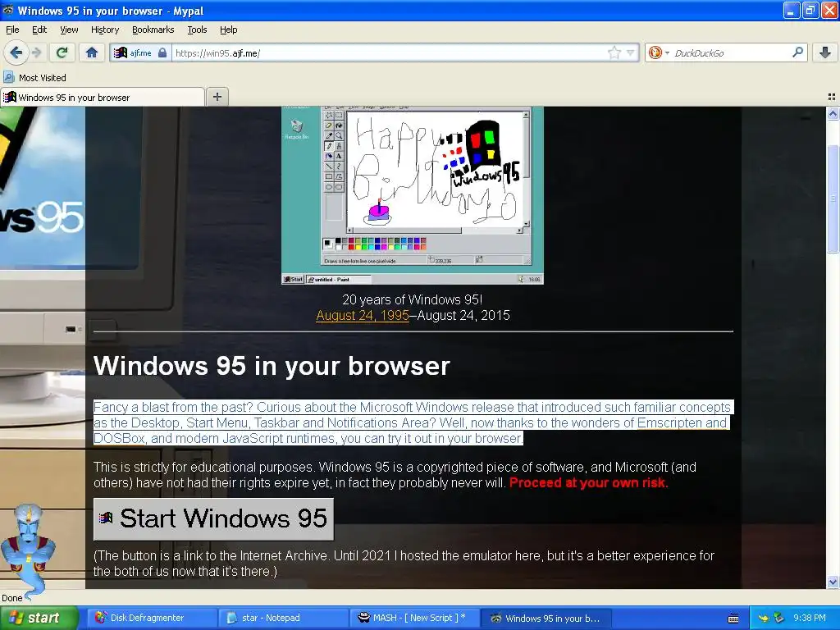Click the padlock security icon
The image size is (840, 630).
tap(162, 52)
